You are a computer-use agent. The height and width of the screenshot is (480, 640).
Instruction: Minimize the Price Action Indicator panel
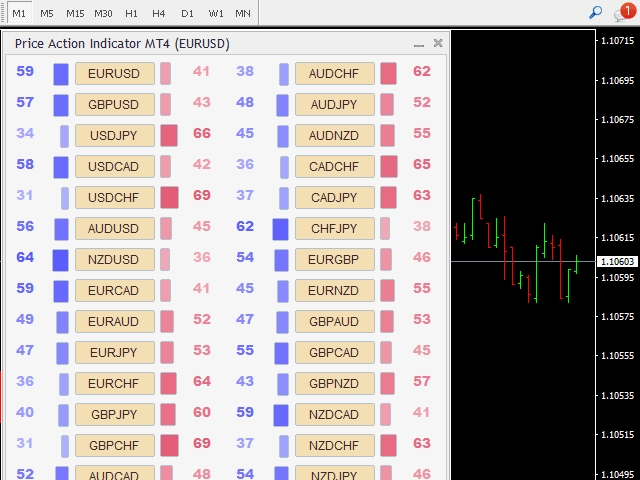(x=419, y=44)
